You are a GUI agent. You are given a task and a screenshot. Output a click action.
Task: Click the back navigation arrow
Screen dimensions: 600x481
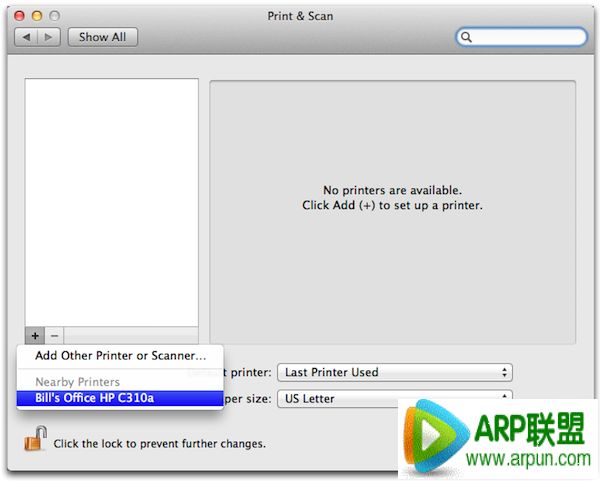click(26, 37)
